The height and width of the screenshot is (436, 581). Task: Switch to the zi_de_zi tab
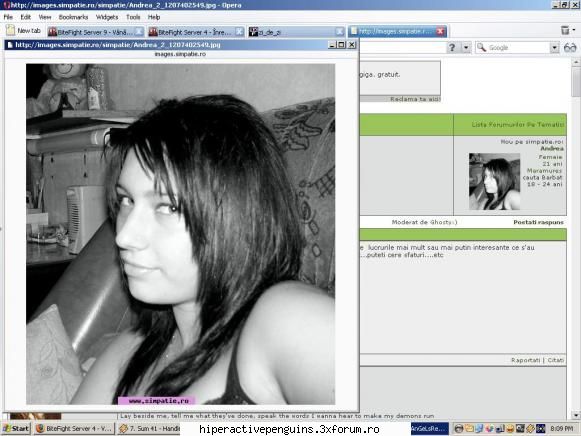click(296, 32)
